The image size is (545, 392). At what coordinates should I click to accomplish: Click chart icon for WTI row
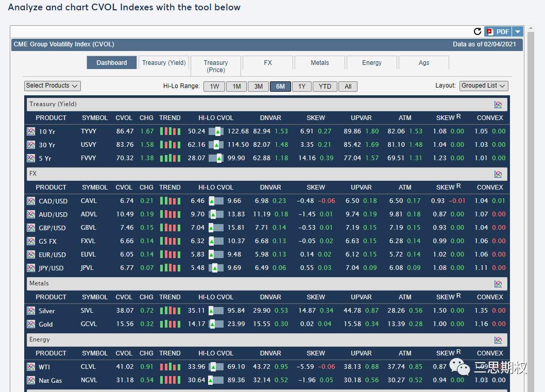click(x=31, y=367)
